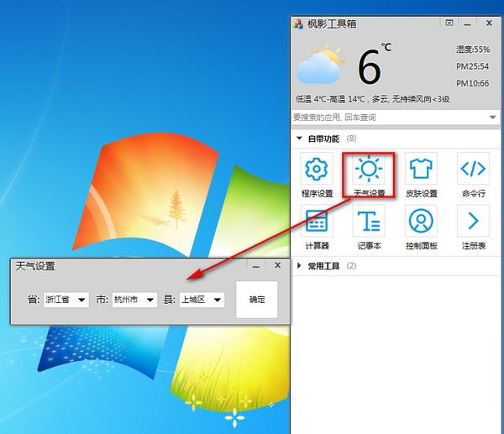Screen dimensions: 504x434
Task: Click the 天气设置 dialog title
Action: [35, 266]
